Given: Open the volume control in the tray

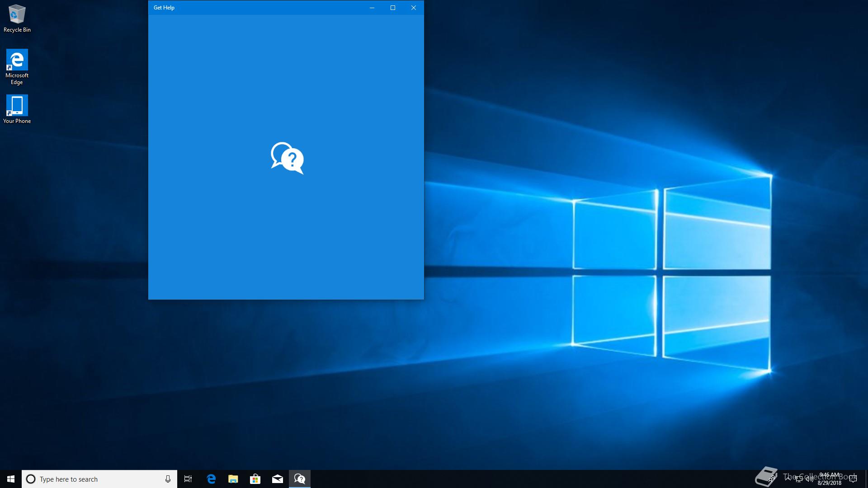Looking at the screenshot, I should coord(809,479).
